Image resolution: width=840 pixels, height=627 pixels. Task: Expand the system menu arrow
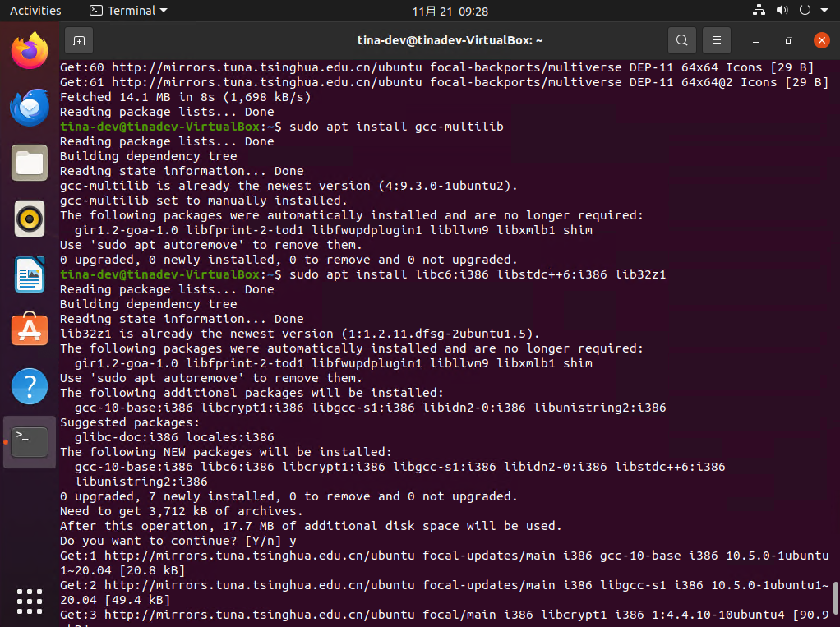[x=824, y=11]
